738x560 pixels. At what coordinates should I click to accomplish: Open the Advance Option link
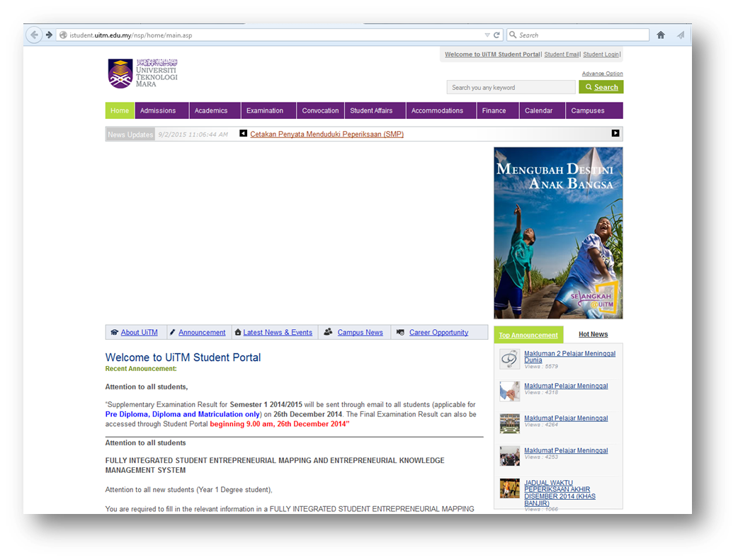[603, 74]
